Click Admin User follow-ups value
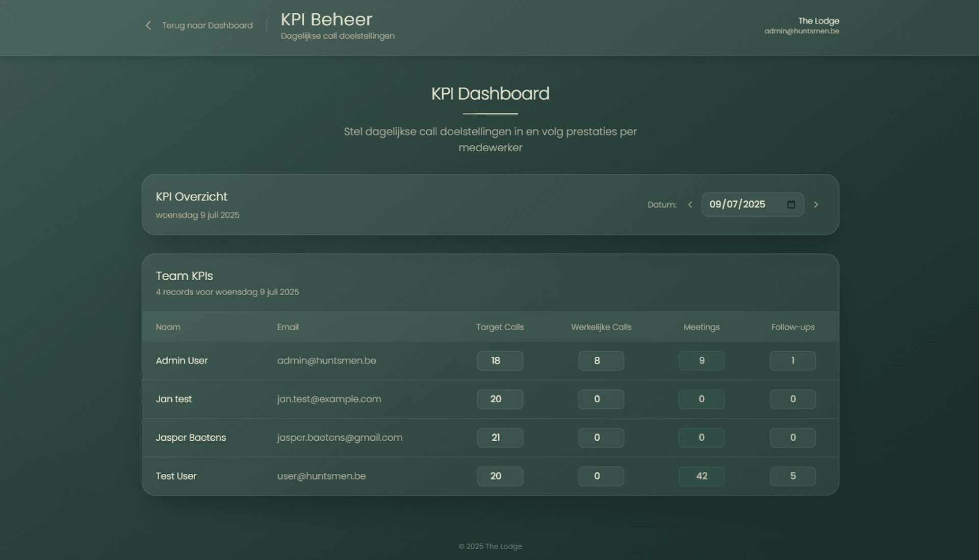The image size is (979, 560). point(792,361)
